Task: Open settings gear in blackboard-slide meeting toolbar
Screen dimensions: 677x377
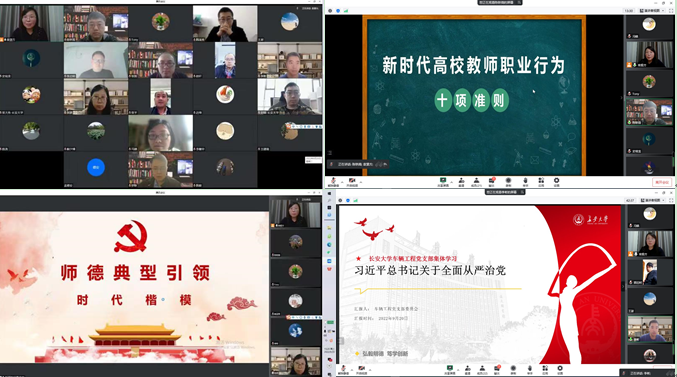Action: pos(557,182)
